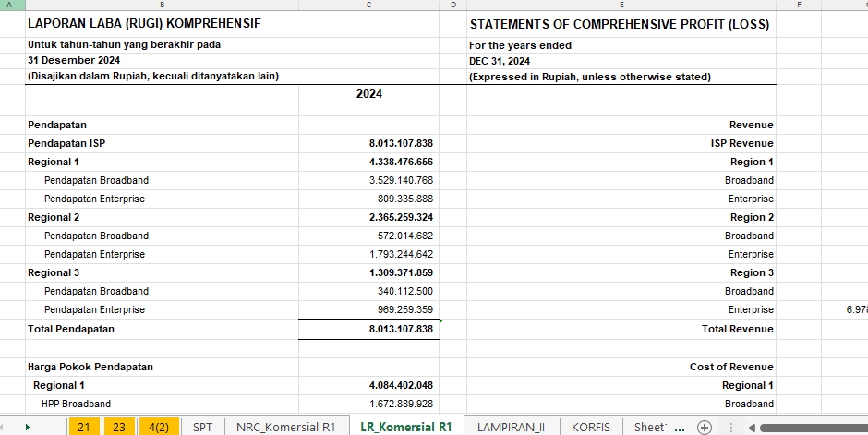Select the yellow sheet tab labeled 21
Image resolution: width=868 pixels, height=435 pixels.
[x=83, y=427]
